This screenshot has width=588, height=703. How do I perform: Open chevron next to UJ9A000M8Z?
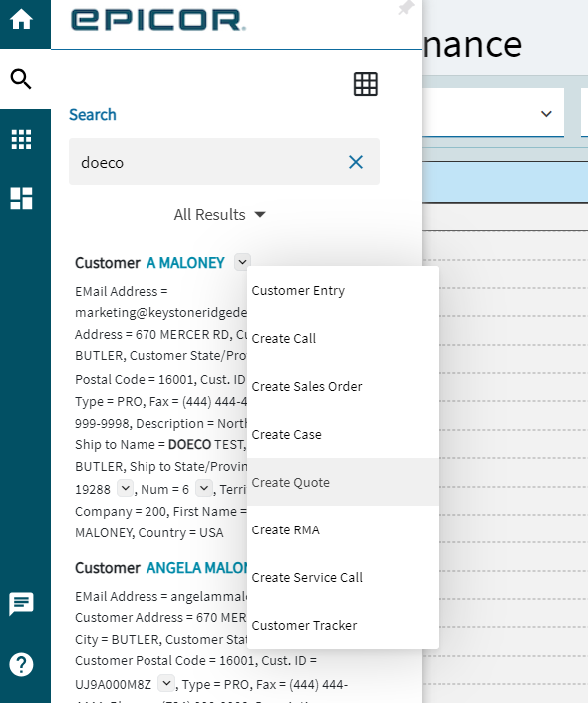pos(166,683)
